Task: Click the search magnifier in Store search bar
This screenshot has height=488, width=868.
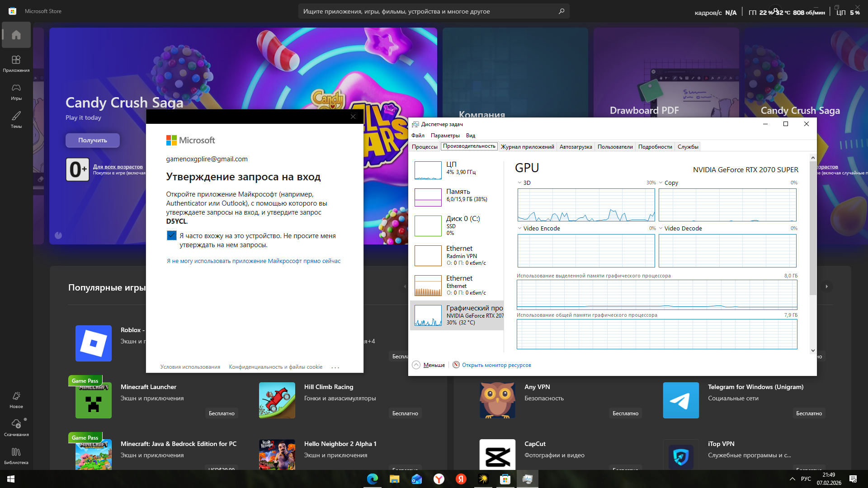Action: (x=561, y=11)
